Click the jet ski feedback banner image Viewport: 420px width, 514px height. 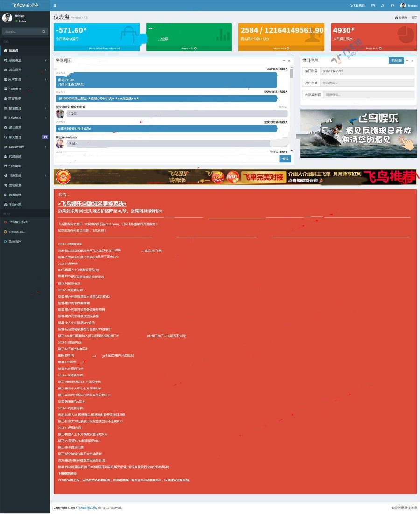358,133
